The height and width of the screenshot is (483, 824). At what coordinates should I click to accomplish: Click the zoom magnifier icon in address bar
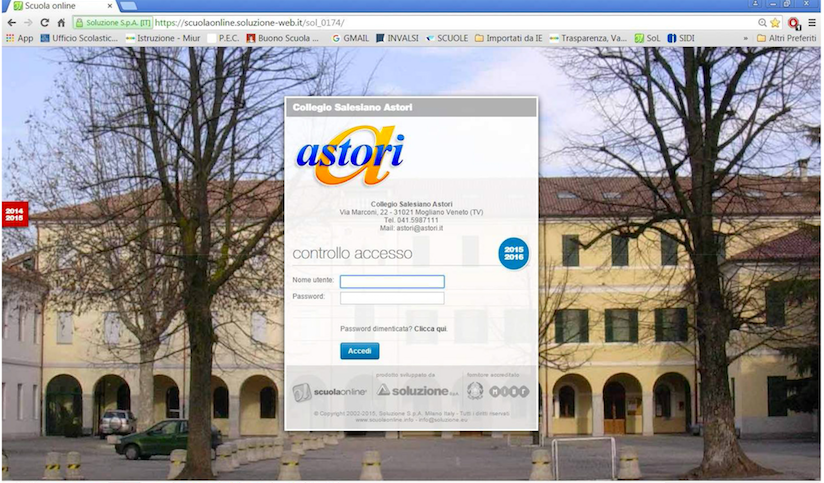(x=762, y=23)
